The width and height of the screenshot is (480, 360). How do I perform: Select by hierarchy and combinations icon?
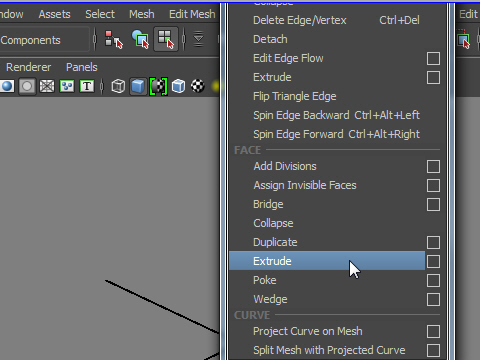(114, 39)
